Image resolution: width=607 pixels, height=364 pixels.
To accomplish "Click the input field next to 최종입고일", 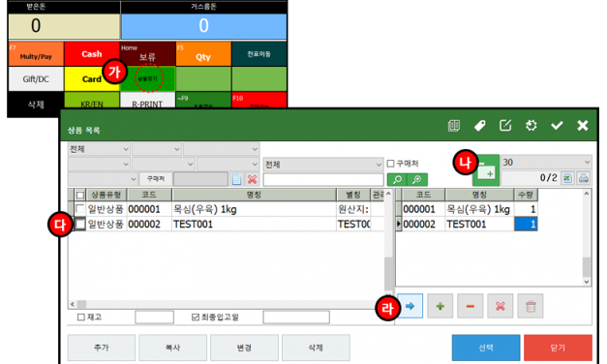I will point(296,318).
